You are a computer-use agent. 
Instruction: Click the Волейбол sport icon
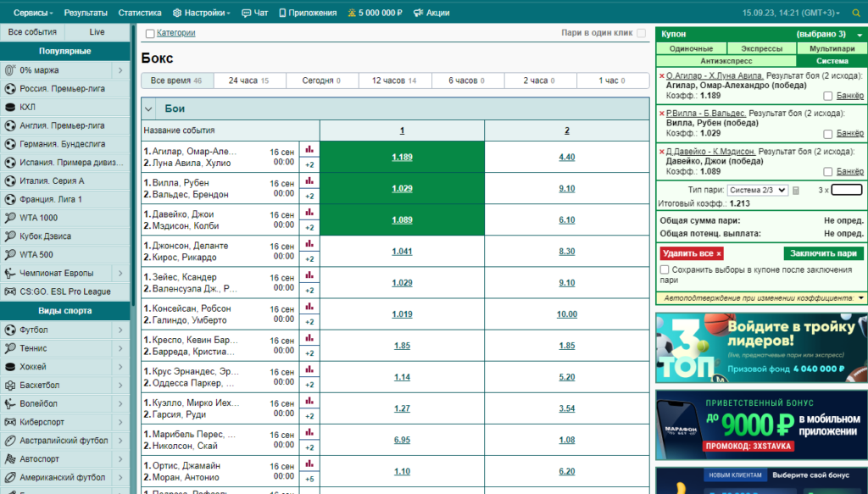click(x=10, y=404)
